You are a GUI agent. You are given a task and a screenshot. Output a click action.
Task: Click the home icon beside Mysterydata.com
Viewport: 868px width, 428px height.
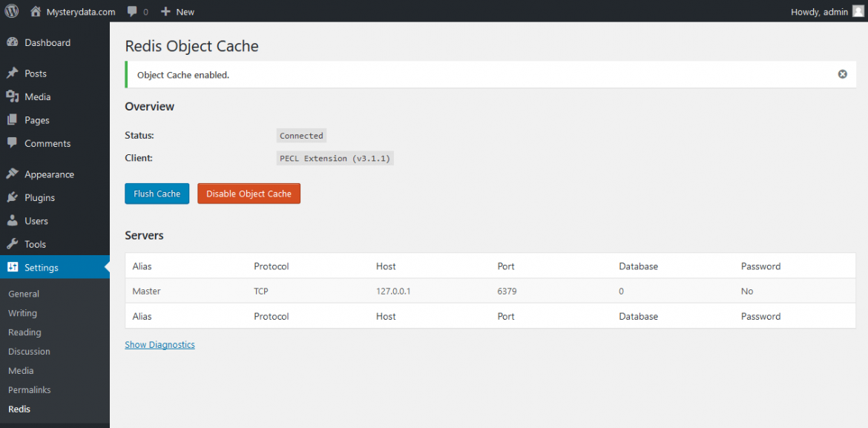point(36,12)
